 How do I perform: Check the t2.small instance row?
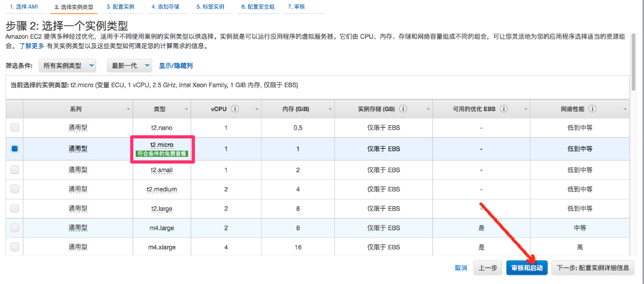[15, 170]
